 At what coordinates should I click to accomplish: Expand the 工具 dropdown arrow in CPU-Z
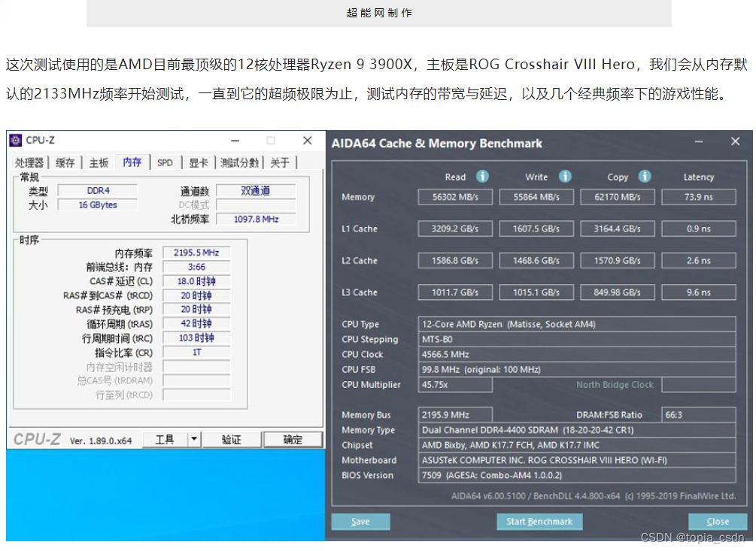point(194,439)
